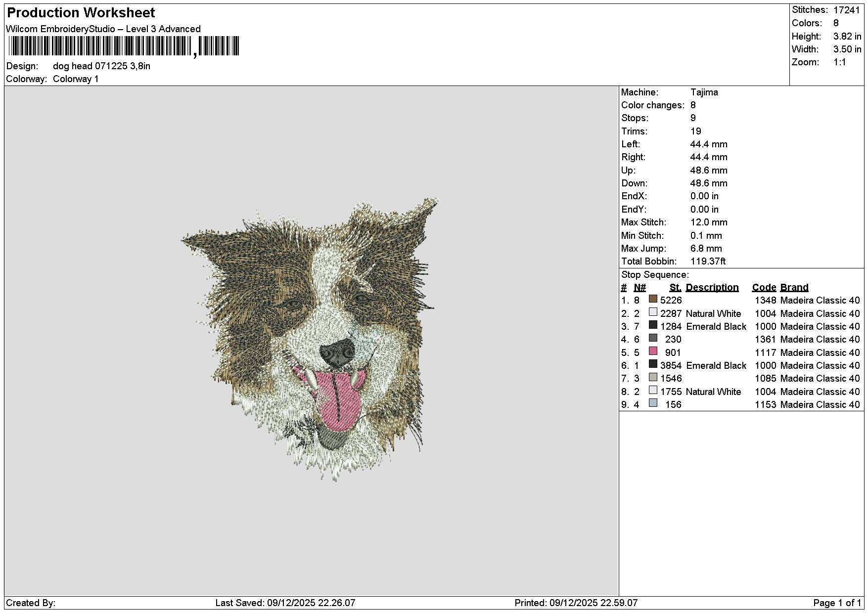Click the dog head embroidery preview
This screenshot has height=613, width=868.
point(310,339)
